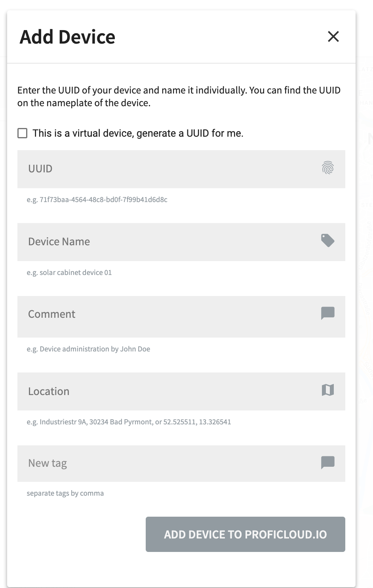This screenshot has width=373, height=588.
Task: Click the 'This is a virtual device' label
Action: point(138,133)
